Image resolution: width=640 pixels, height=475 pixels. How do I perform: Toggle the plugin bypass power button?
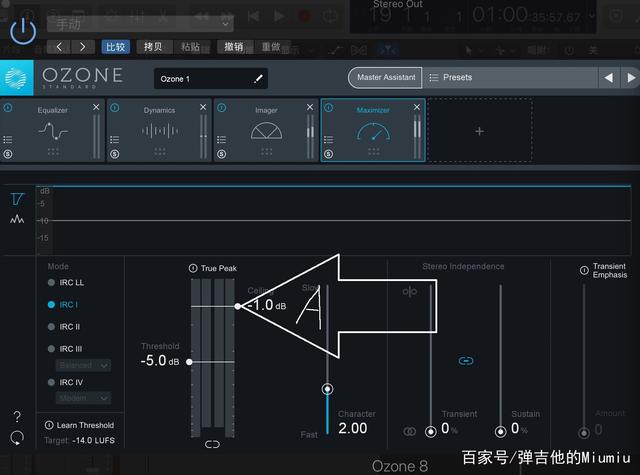tap(23, 31)
